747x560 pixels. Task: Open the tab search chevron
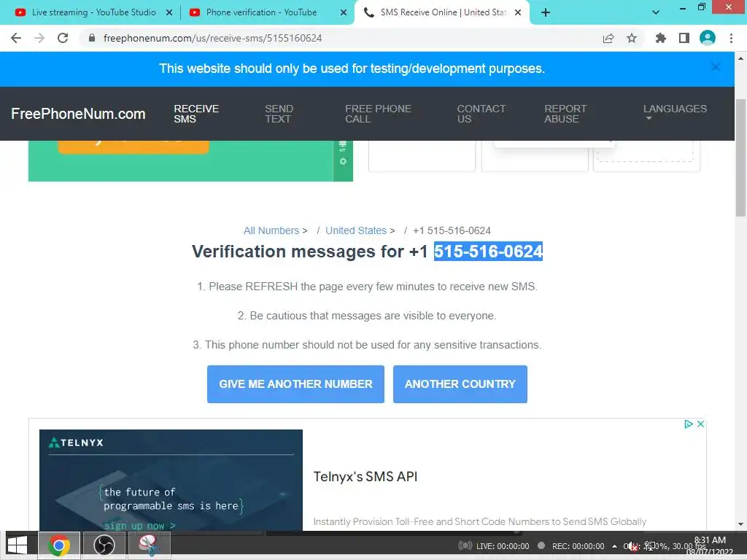point(656,12)
